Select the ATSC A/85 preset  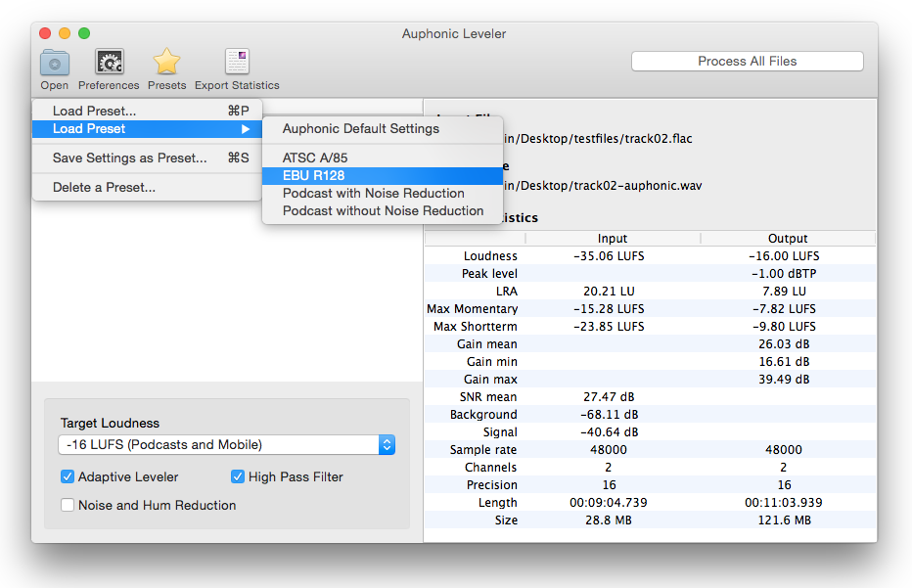tap(383, 158)
